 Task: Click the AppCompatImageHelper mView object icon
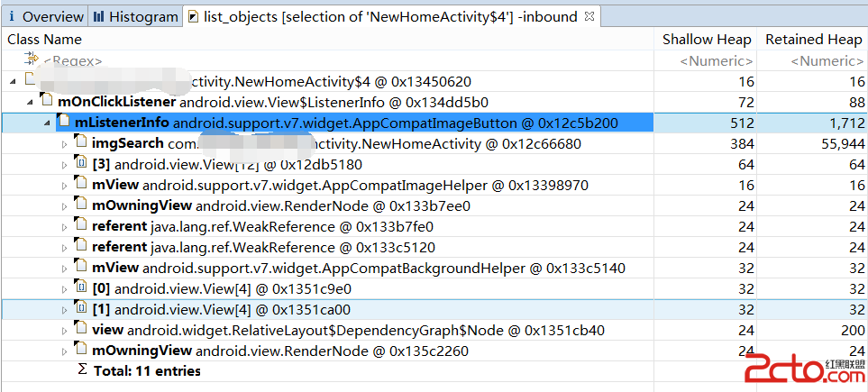coord(80,185)
